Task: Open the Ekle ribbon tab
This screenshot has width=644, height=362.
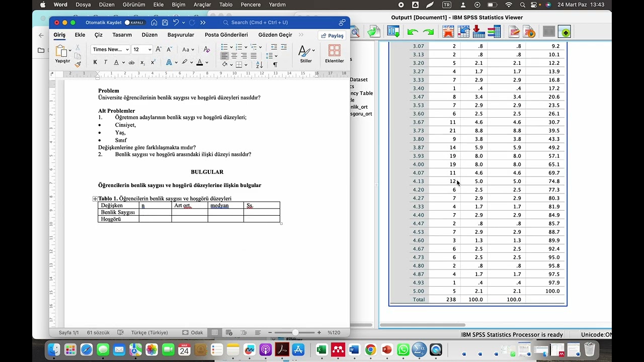Action: click(x=80, y=35)
